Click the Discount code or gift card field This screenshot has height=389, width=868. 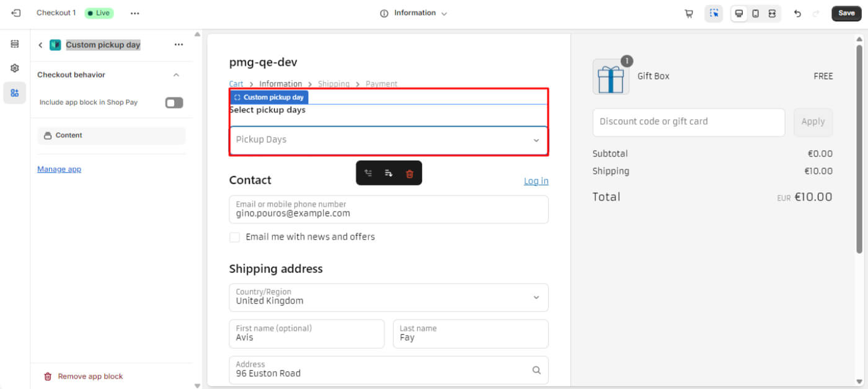(688, 122)
